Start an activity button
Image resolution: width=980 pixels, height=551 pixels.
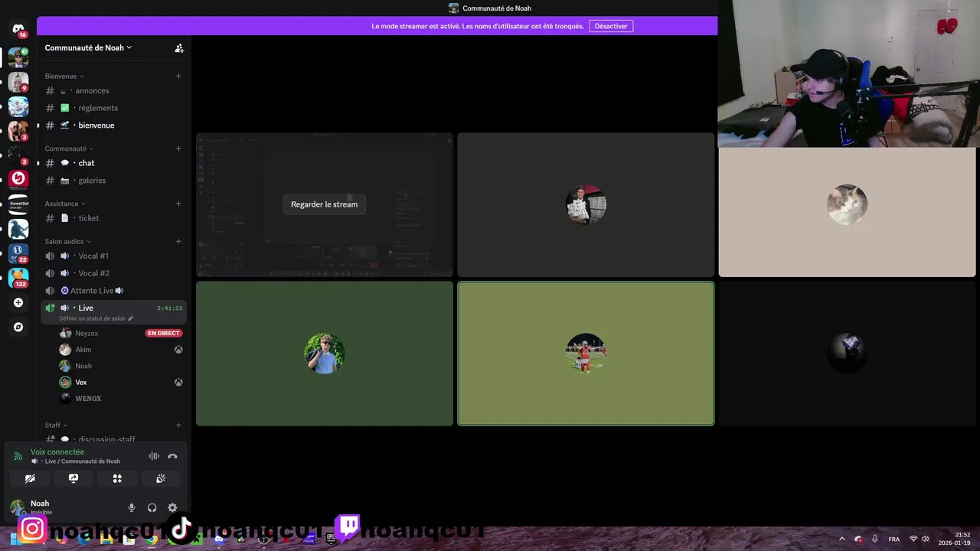click(x=117, y=478)
